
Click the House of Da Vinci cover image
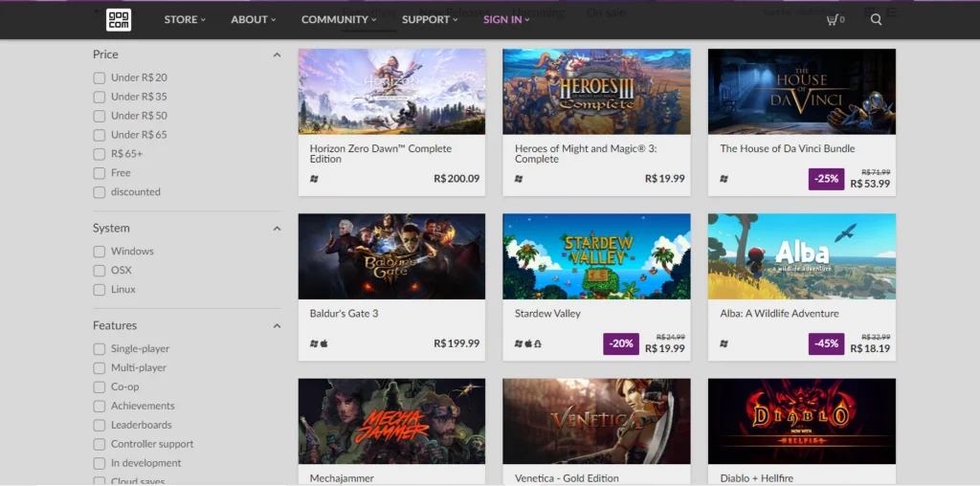[802, 92]
